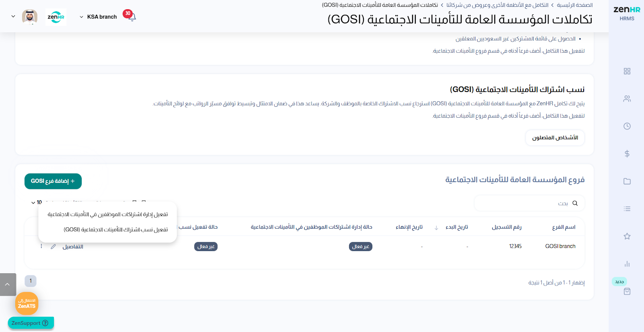The width and height of the screenshot is (644, 332).
Task: Open the dollar payroll icon in sidebar
Action: 627,154
